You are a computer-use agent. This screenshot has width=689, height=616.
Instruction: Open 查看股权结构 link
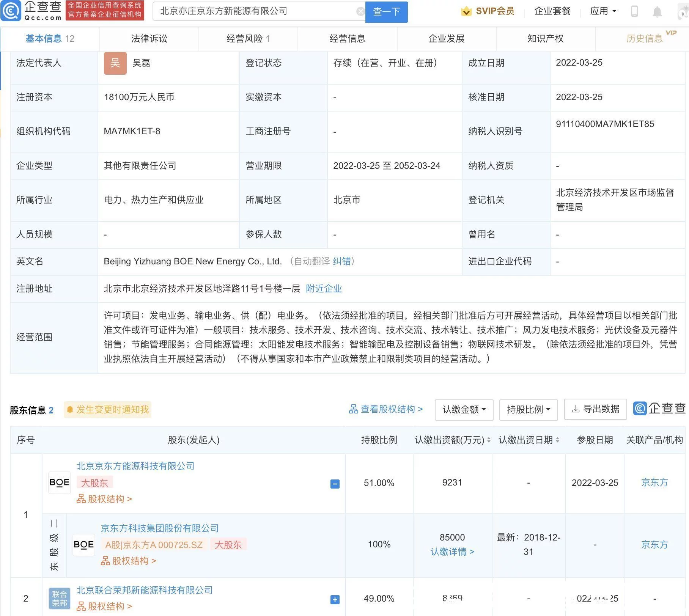(385, 409)
